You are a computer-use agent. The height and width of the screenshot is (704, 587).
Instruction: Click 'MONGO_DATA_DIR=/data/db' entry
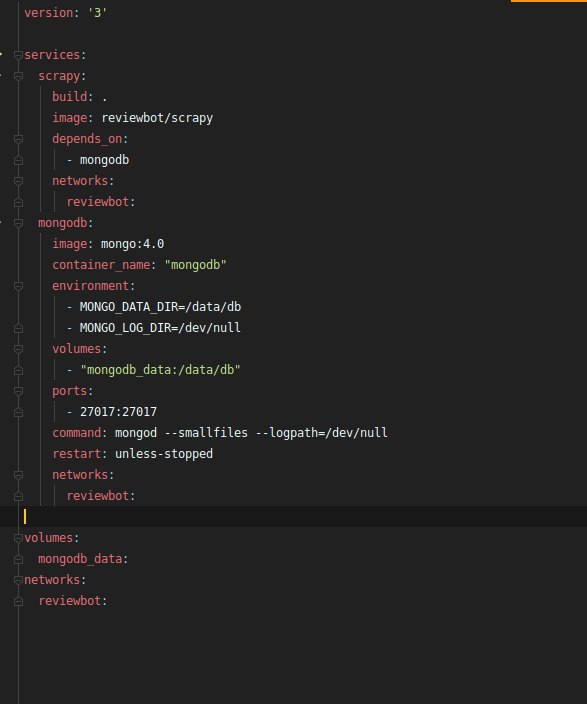pyautogui.click(x=160, y=307)
